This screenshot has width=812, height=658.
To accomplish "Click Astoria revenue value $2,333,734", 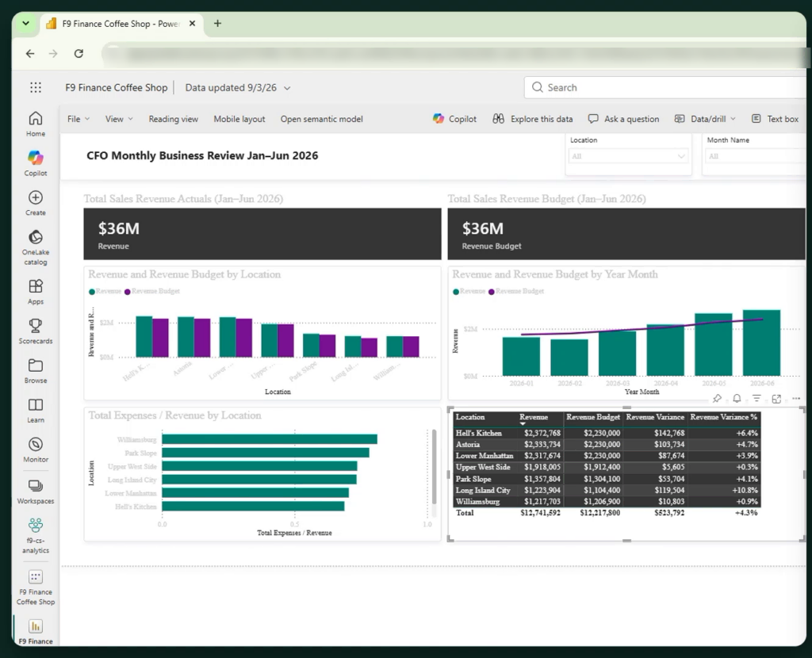I will pos(542,445).
